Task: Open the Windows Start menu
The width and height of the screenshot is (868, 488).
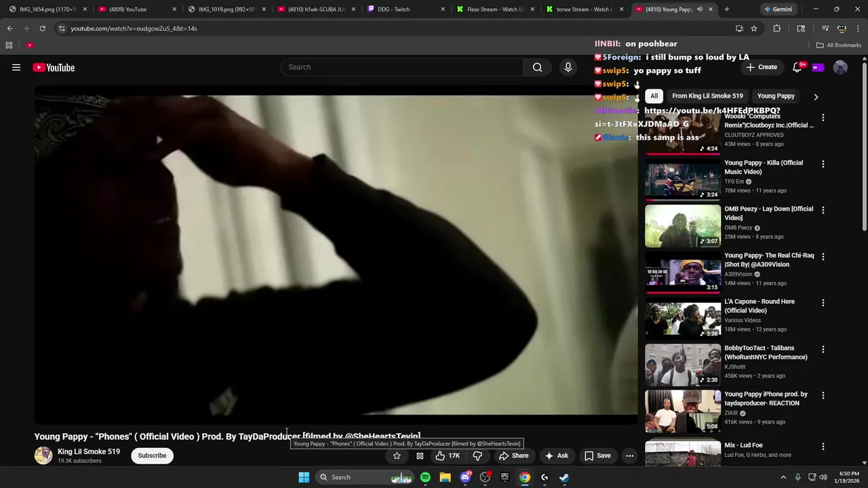Action: click(304, 477)
